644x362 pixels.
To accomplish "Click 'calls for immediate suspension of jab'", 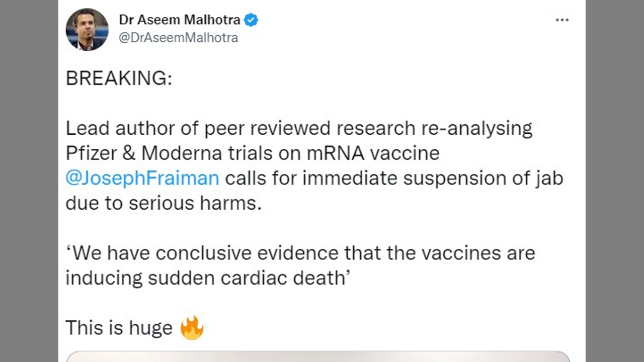I will click(394, 178).
